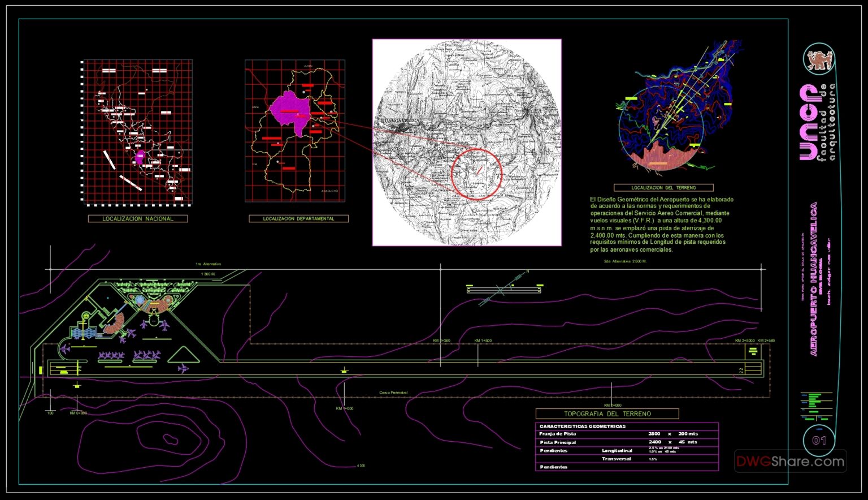This screenshot has height=500, width=868.
Task: Select the circular helipad symbol in the terminal zone
Action: coord(139,300)
